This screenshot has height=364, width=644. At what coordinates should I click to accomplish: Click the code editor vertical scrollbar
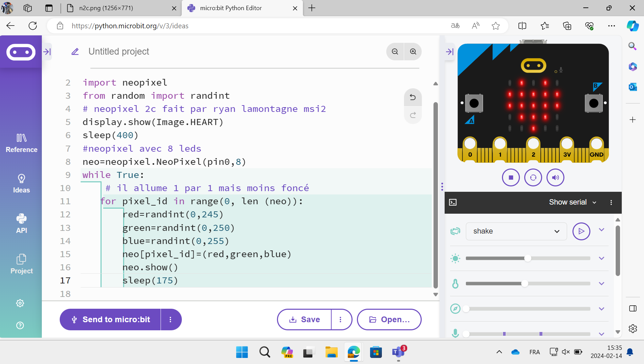pos(436,195)
